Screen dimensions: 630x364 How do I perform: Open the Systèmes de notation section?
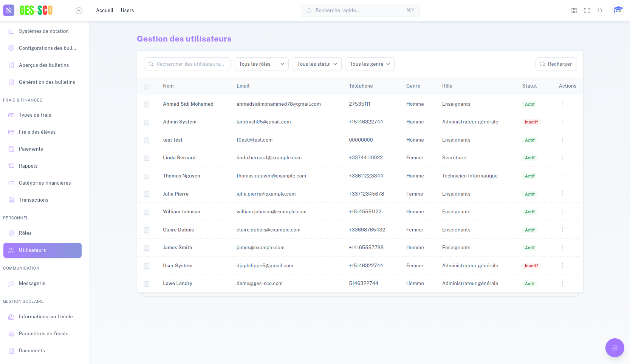click(x=43, y=31)
